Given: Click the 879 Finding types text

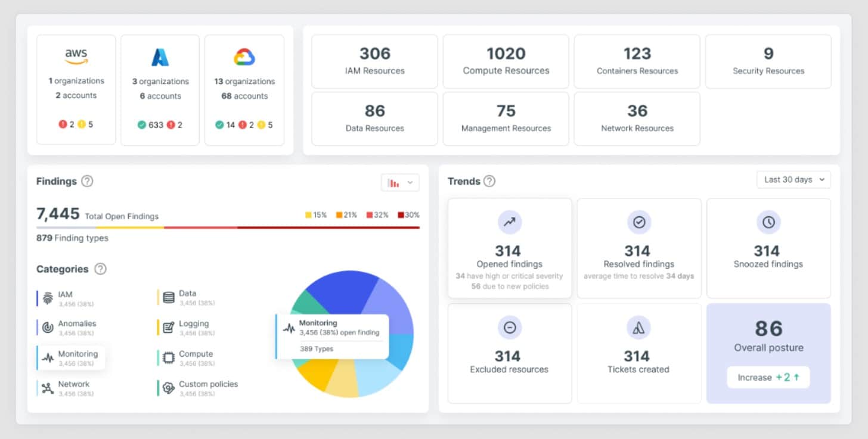Looking at the screenshot, I should tap(72, 238).
